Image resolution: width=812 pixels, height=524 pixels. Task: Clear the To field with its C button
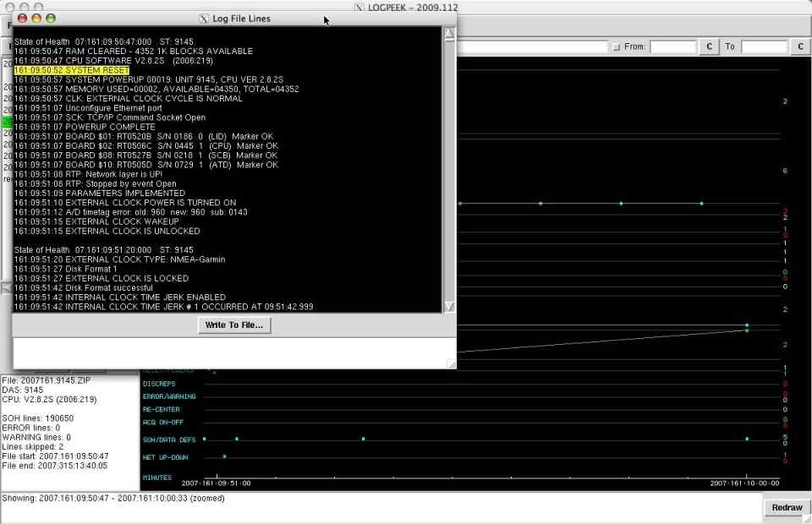coord(800,46)
